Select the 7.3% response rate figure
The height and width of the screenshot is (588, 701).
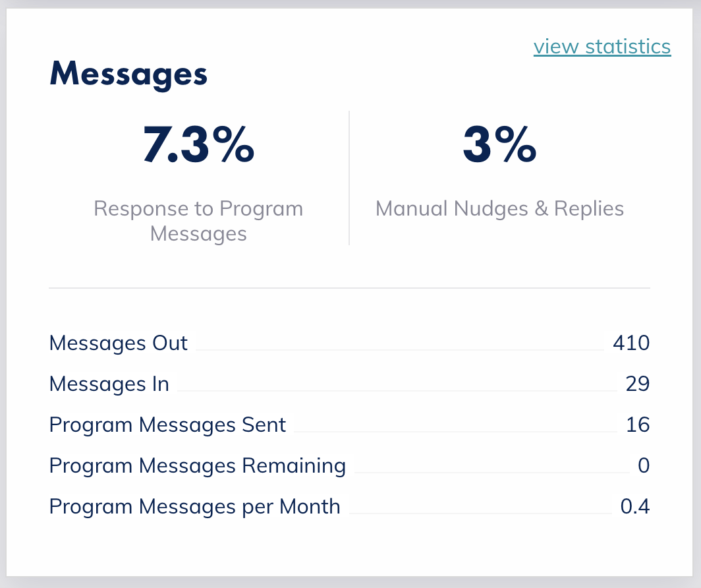tap(198, 146)
